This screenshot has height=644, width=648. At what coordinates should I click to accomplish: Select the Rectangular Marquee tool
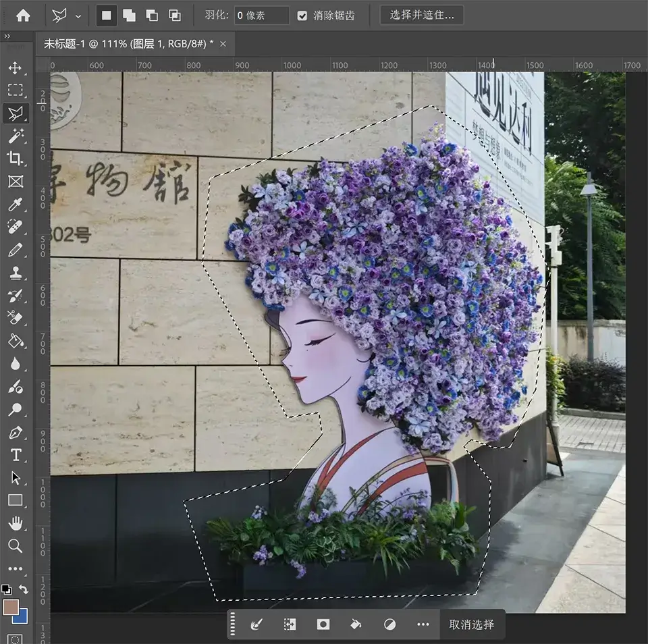[x=16, y=90]
